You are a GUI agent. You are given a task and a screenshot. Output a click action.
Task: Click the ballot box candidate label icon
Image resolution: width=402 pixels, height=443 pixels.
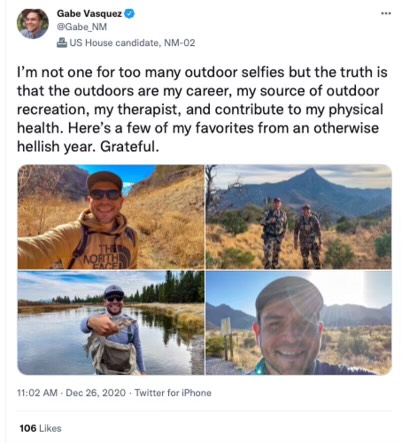pos(62,43)
